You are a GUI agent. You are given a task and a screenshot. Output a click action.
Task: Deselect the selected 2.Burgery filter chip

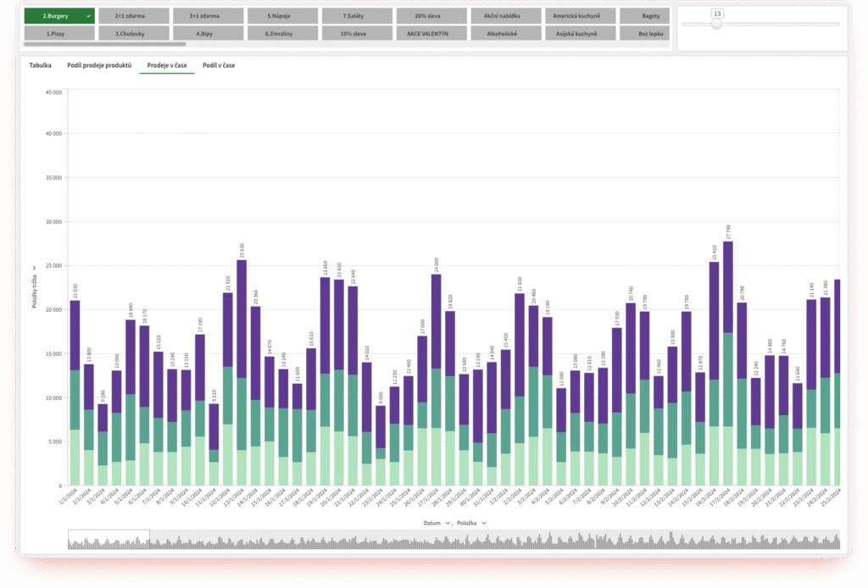click(59, 15)
